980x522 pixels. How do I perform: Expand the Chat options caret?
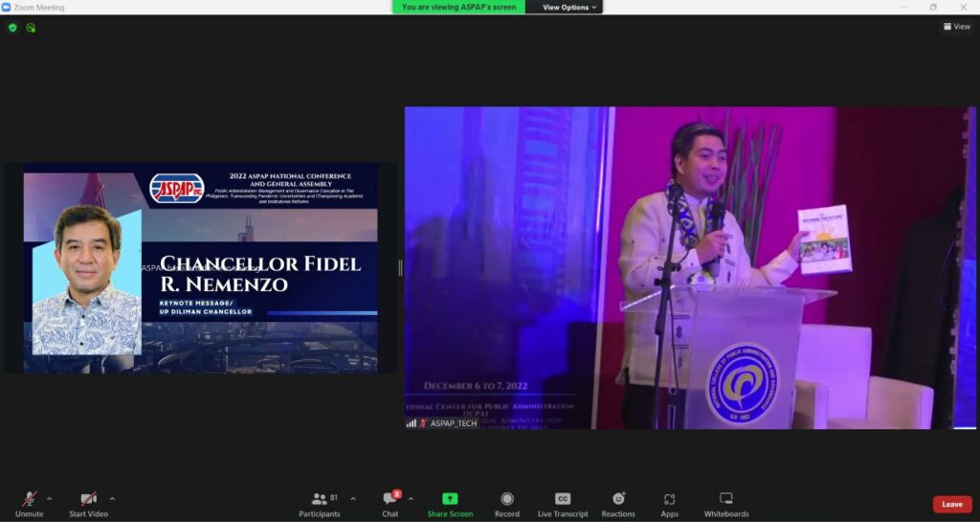(x=411, y=498)
